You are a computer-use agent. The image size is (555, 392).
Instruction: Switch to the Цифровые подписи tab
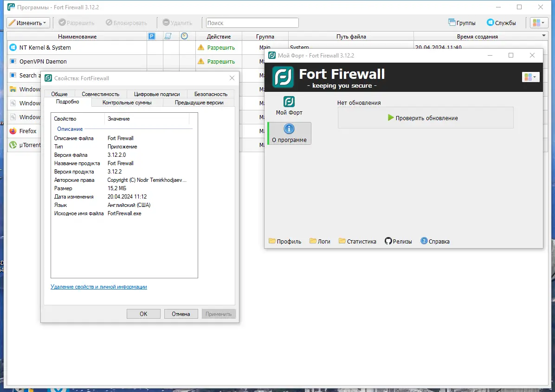(157, 94)
